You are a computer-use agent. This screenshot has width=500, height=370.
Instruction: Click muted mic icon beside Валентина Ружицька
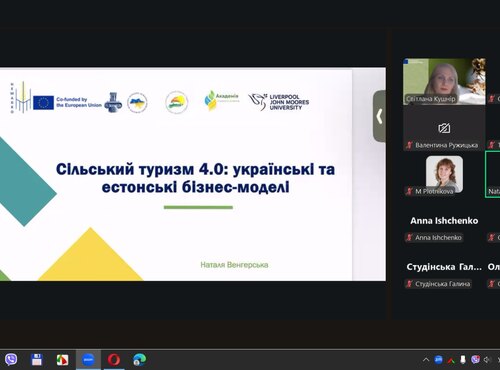coord(409,145)
